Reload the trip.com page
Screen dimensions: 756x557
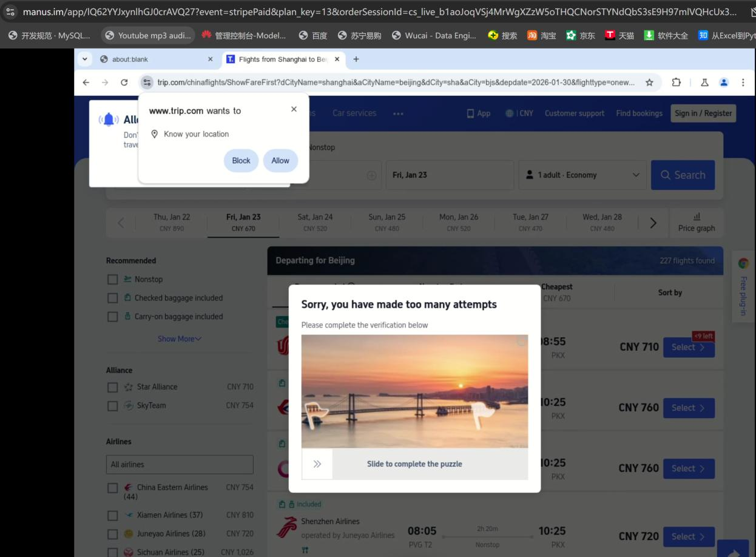pos(124,83)
